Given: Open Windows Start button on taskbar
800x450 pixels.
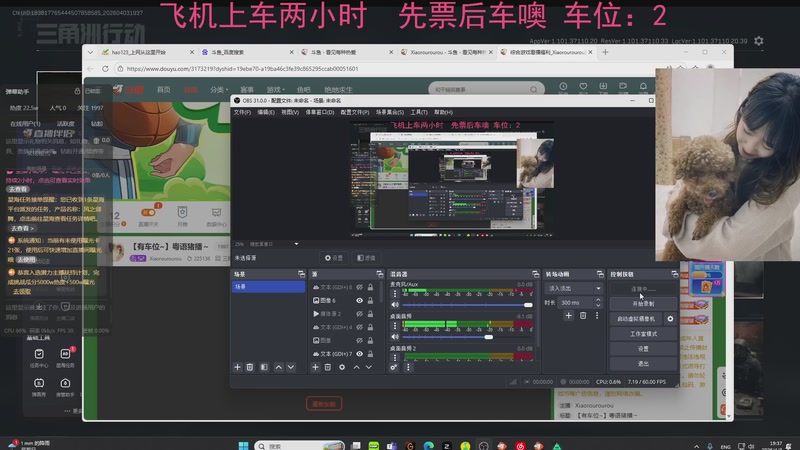Looking at the screenshot, I should point(243,446).
